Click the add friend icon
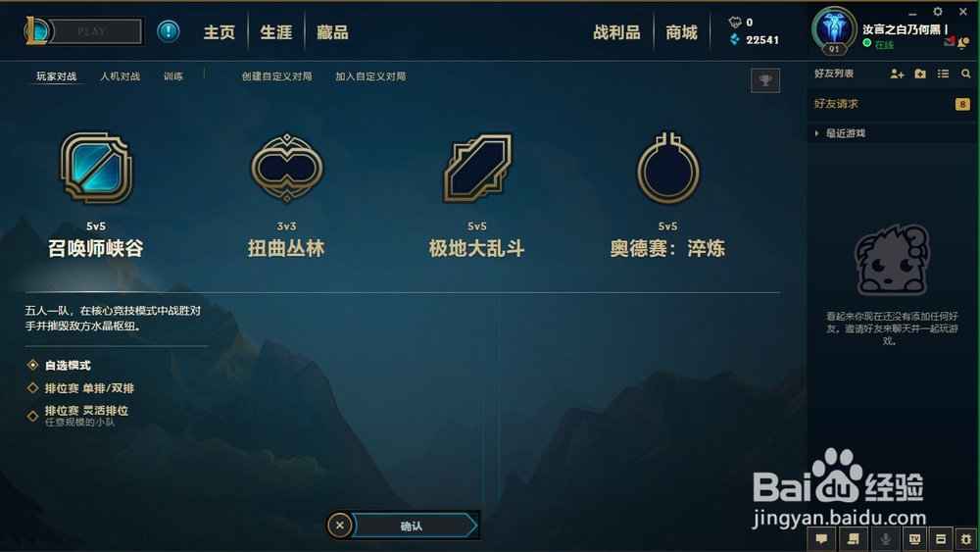 tap(897, 74)
